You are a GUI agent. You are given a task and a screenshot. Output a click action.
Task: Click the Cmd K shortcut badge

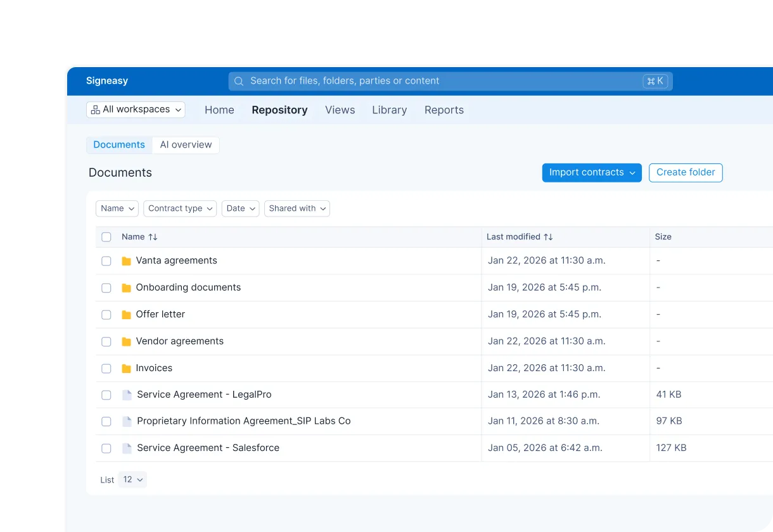[655, 81]
